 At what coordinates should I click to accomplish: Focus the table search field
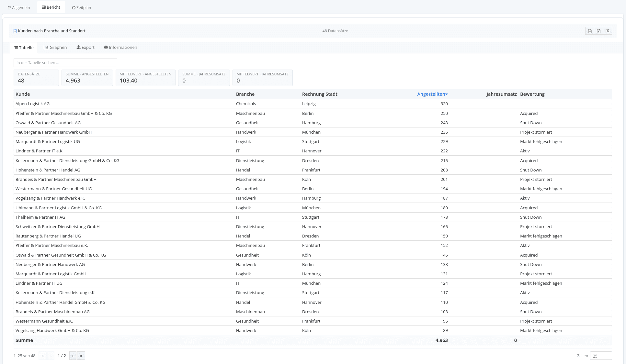pos(65,63)
